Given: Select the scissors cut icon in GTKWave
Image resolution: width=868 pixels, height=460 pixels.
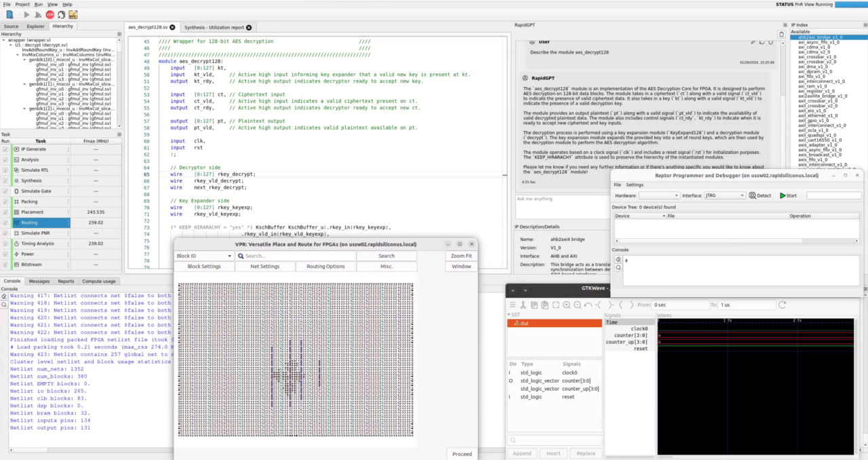Looking at the screenshot, I should tap(524, 305).
